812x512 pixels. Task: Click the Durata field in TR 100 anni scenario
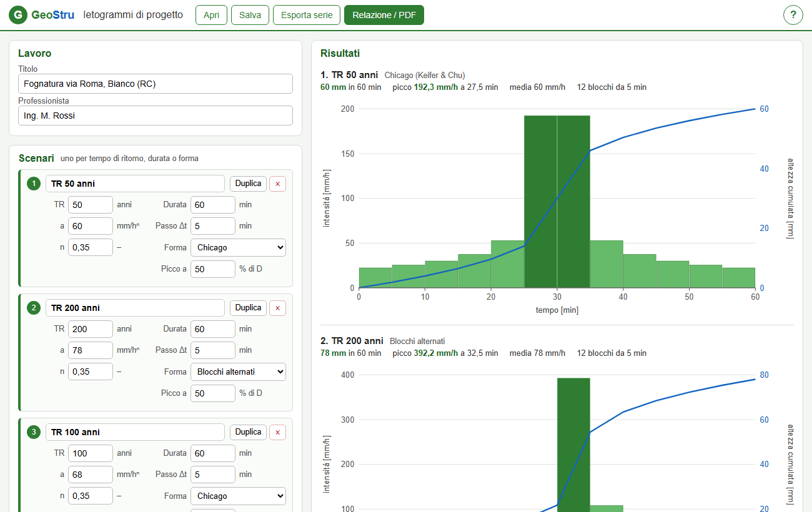pos(213,453)
